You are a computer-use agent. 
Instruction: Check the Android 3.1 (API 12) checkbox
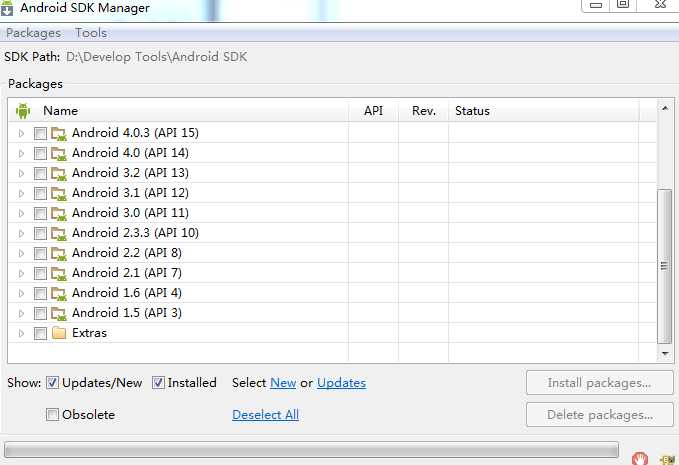point(40,193)
